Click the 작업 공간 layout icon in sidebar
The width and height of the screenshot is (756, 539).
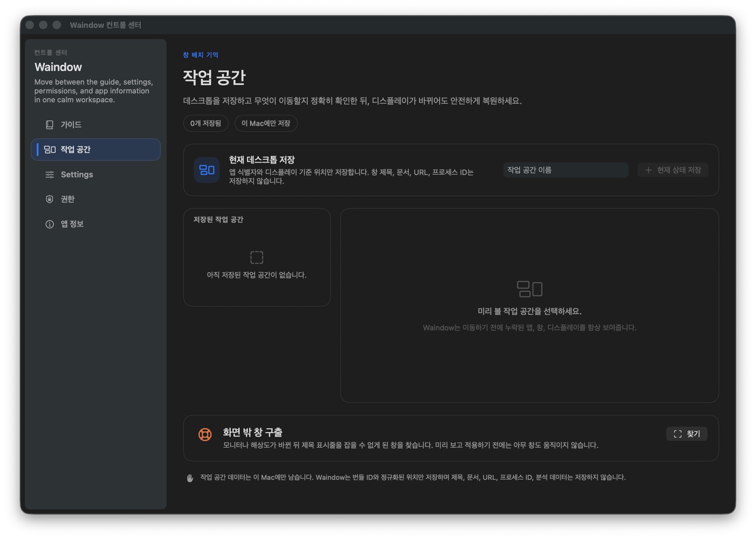point(50,149)
